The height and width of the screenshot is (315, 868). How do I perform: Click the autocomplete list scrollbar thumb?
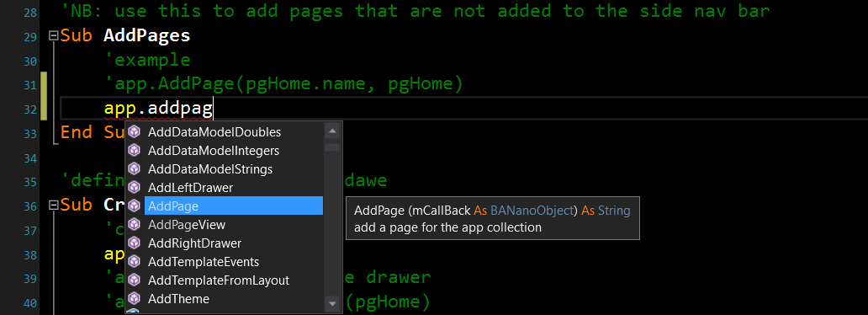click(x=332, y=147)
